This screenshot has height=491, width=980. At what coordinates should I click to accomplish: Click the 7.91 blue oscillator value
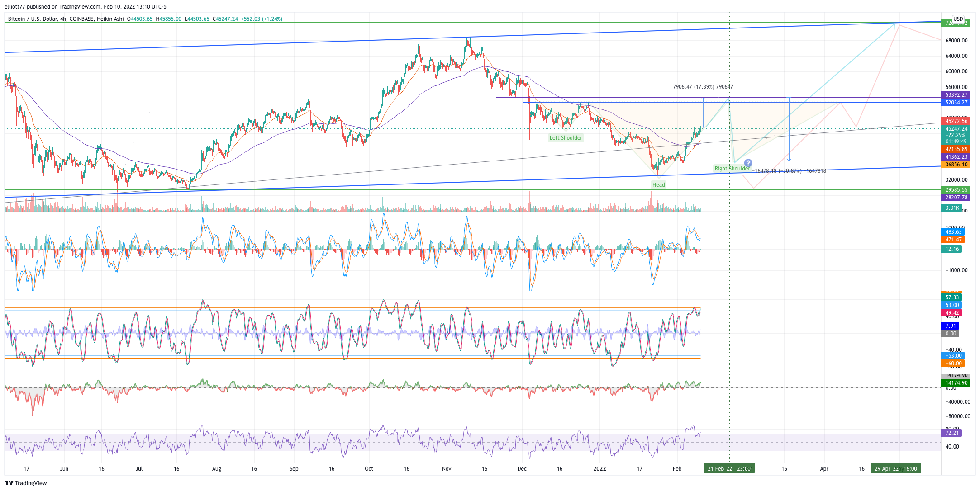click(951, 326)
